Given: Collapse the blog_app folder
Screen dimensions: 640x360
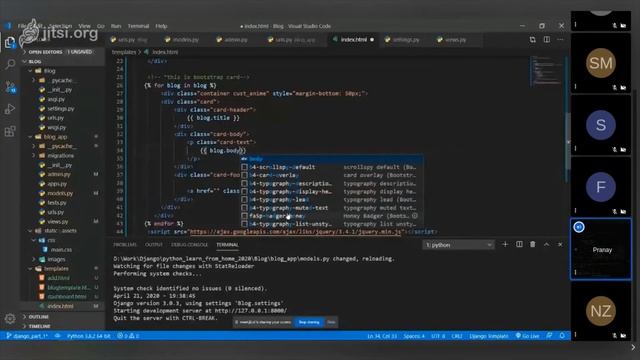Looking at the screenshot, I should 62,137.
